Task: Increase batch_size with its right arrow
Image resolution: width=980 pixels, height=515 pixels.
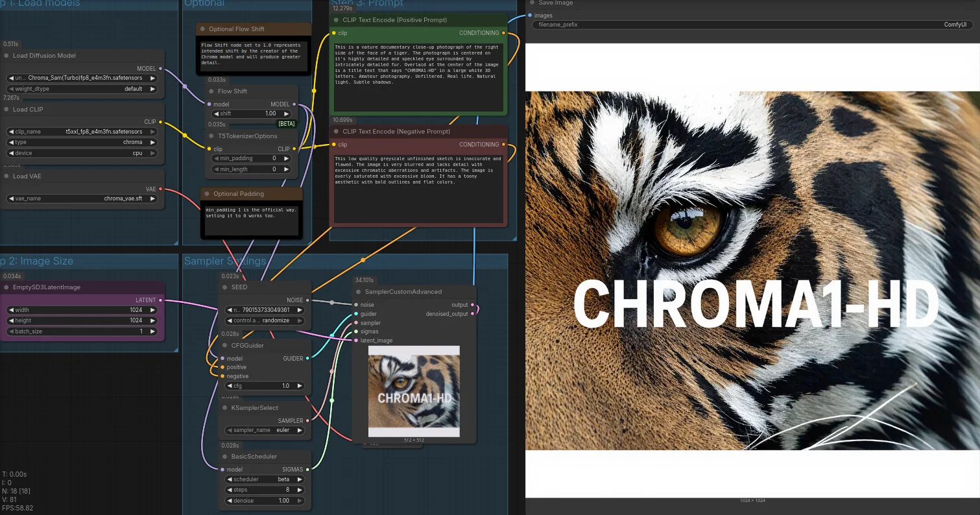Action: coord(152,331)
